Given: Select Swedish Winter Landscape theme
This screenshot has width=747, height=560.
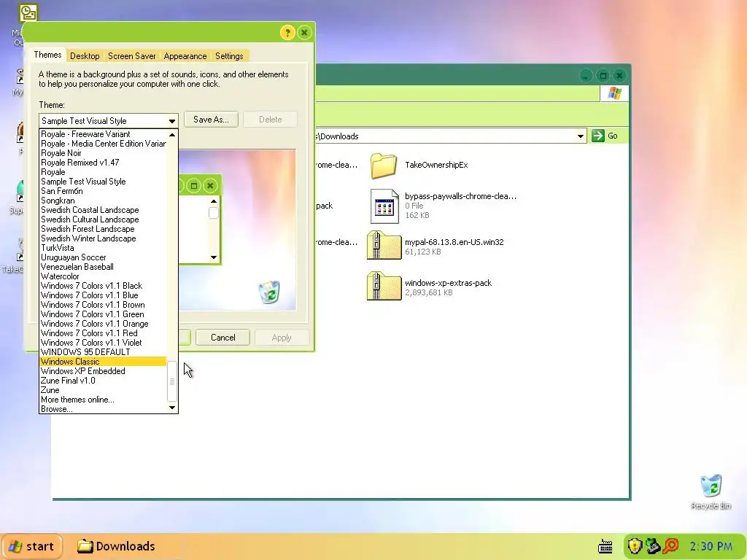Looking at the screenshot, I should (103, 238).
